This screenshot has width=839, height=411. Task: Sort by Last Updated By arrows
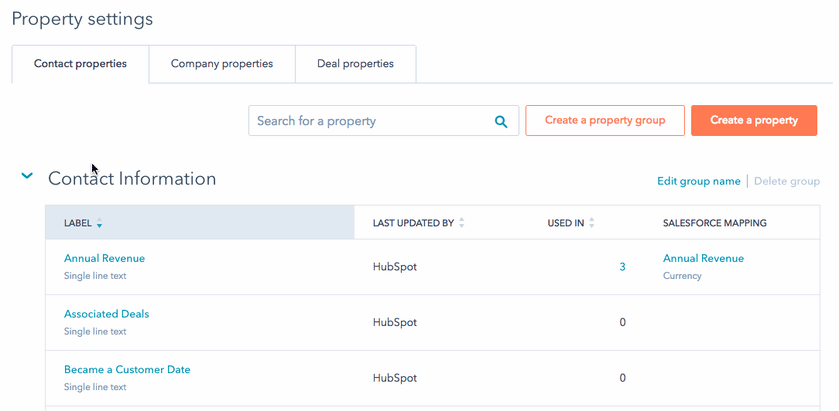(462, 223)
